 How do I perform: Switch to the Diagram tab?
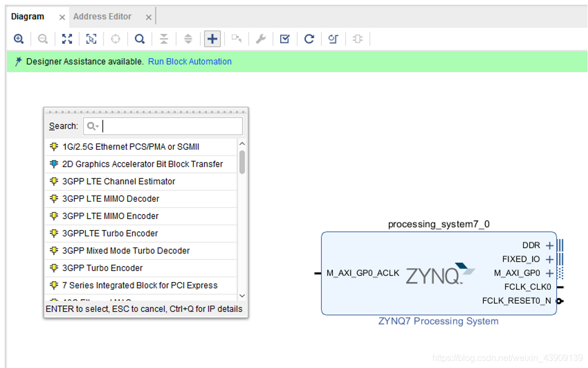pos(27,17)
